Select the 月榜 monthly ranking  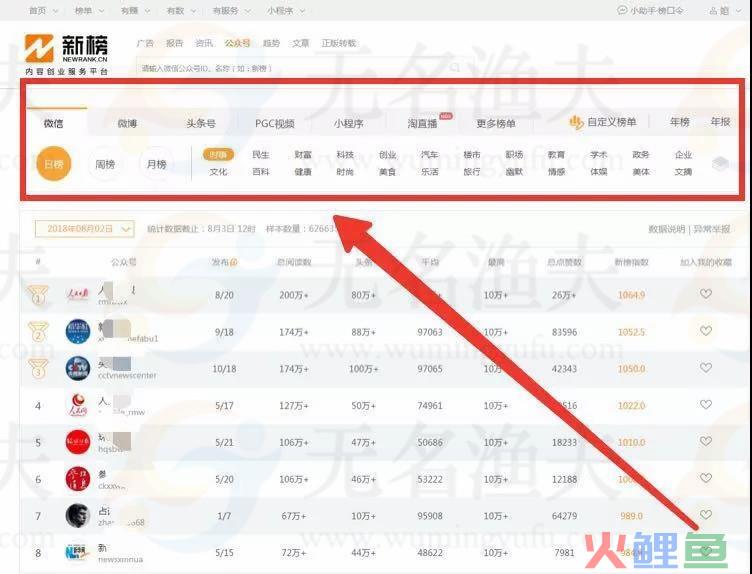(x=156, y=164)
